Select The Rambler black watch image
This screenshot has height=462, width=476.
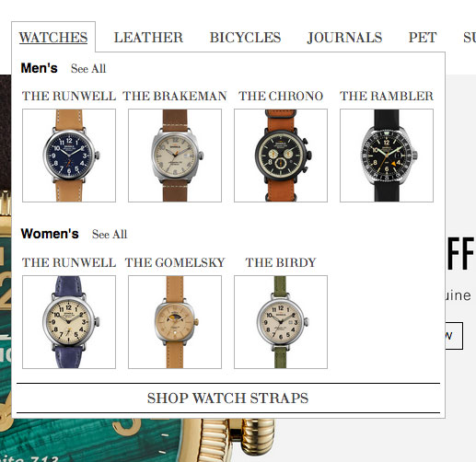(x=387, y=156)
